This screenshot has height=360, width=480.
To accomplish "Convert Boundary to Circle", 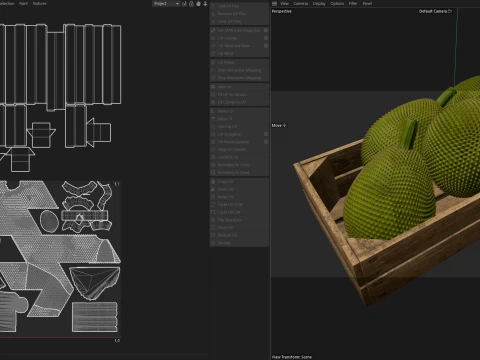I will coord(239,165).
